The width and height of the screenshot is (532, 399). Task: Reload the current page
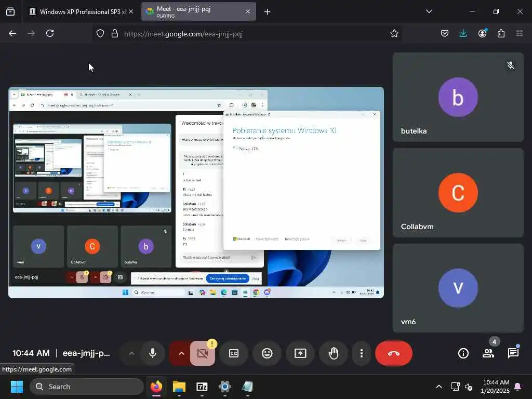pos(50,33)
